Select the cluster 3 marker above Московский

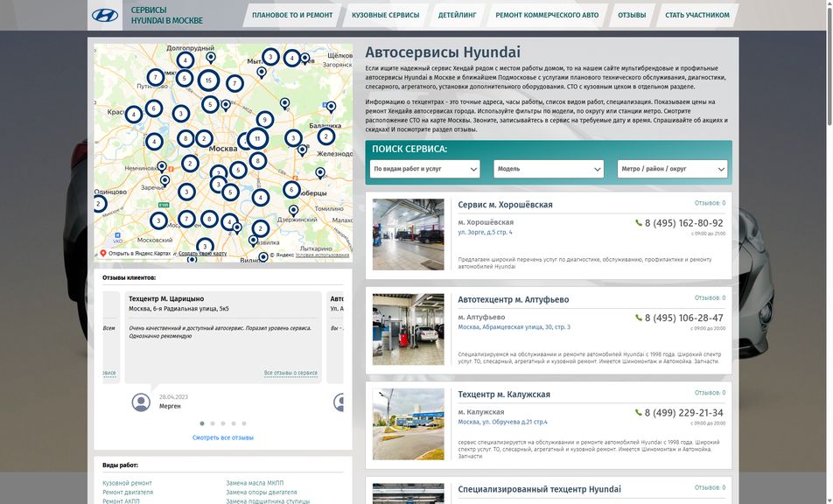click(159, 220)
